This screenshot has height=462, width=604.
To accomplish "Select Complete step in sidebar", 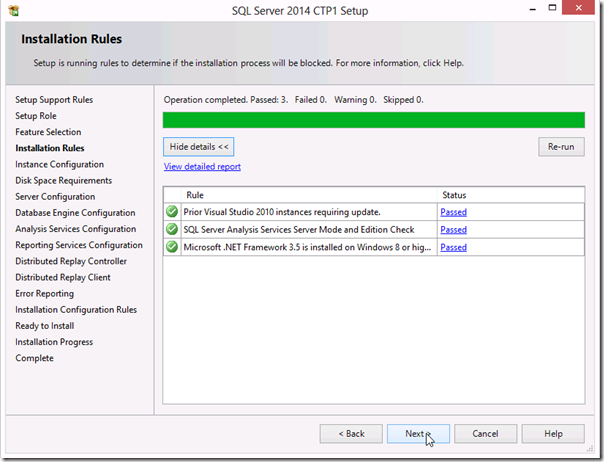I will click(x=34, y=358).
